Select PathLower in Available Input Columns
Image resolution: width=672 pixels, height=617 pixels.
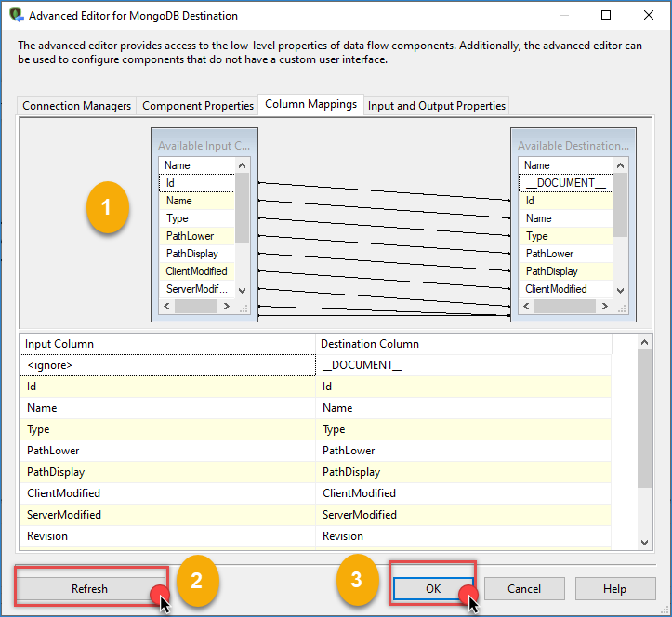point(197,236)
